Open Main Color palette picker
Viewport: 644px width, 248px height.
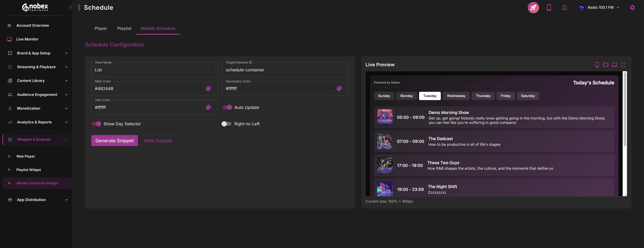[208, 89]
